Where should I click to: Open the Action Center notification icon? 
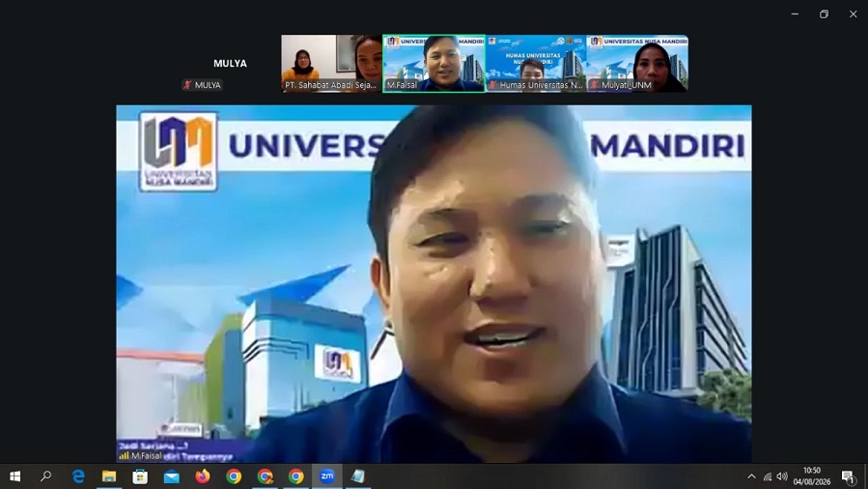coord(848,476)
